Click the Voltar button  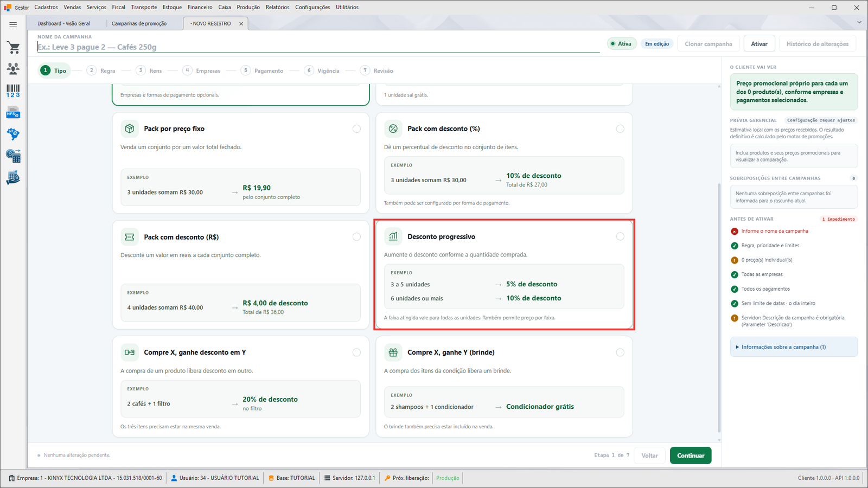(650, 455)
